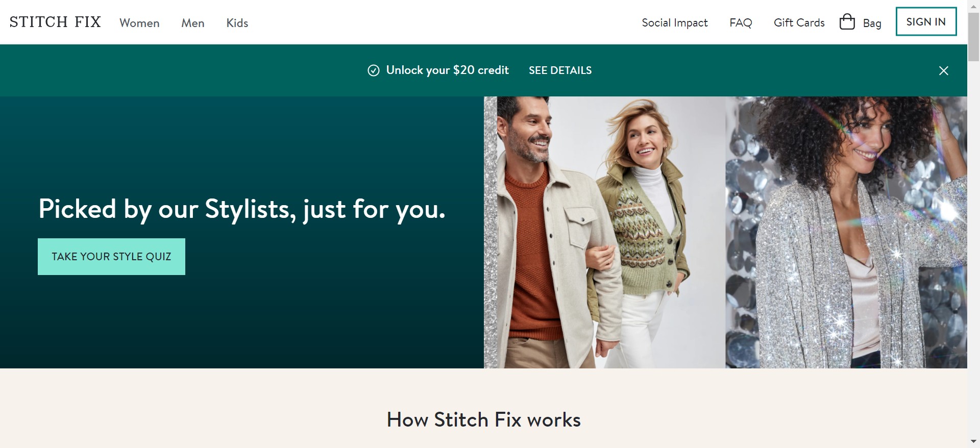Open the Kids menu

[x=237, y=23]
